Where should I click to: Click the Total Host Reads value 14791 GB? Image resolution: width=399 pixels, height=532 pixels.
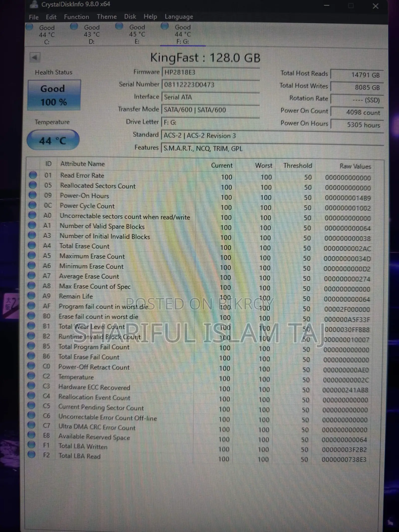[x=357, y=75]
